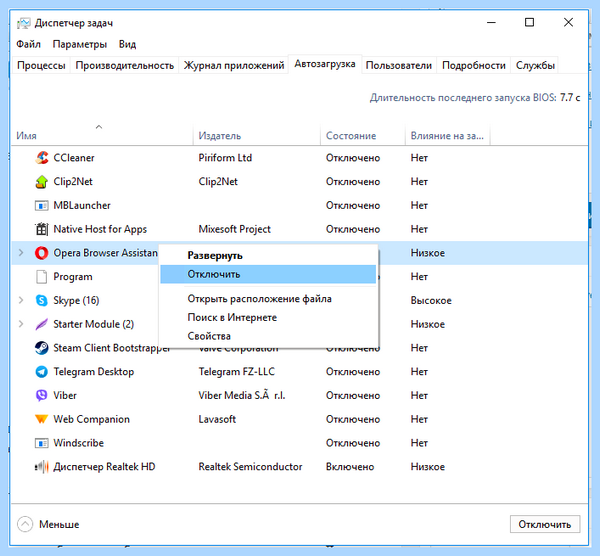
Task: Click the Telegram FZ-LLC publisher cell
Action: pyautogui.click(x=236, y=372)
